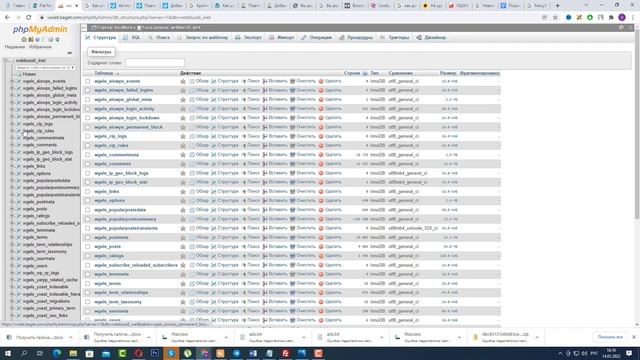
Task: Open Windows taskbar search
Action: coord(24,353)
